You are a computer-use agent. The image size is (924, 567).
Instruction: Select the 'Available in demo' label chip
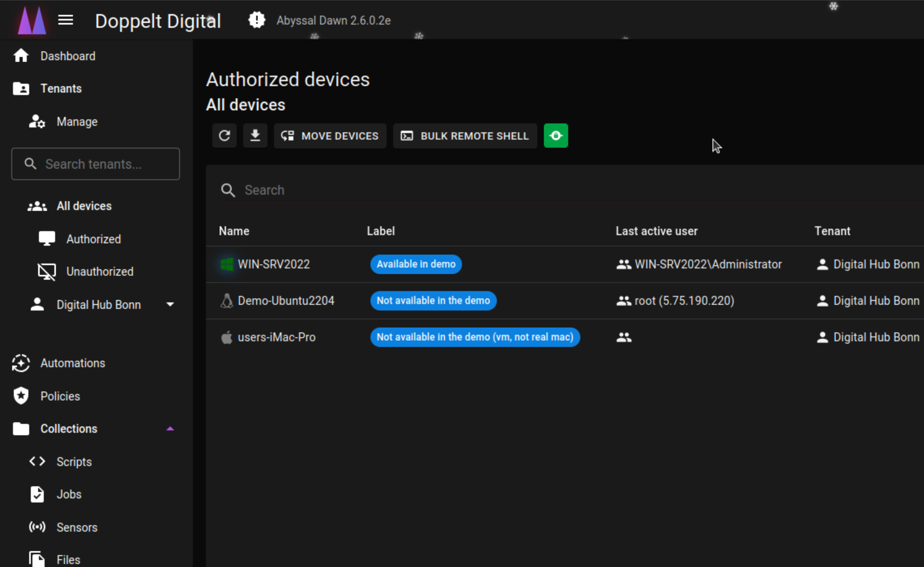[415, 264]
